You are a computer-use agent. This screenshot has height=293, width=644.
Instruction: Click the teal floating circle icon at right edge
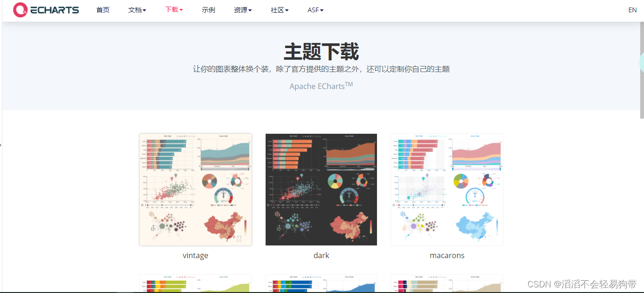[x=642, y=62]
